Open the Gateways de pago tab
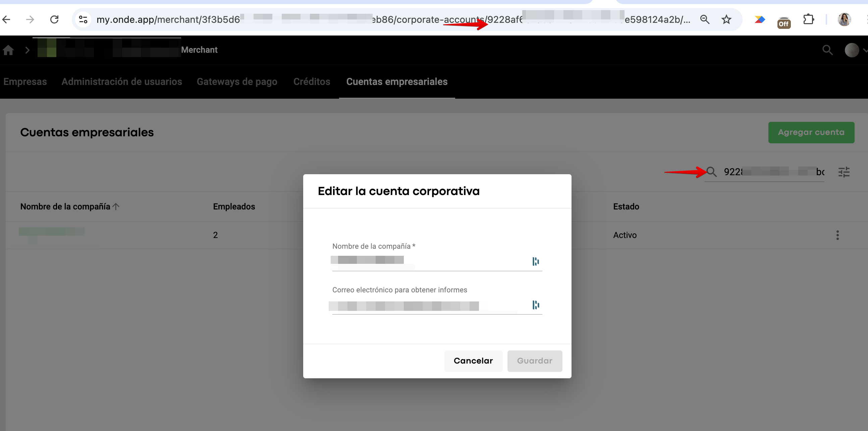Image resolution: width=868 pixels, height=431 pixels. 237,82
